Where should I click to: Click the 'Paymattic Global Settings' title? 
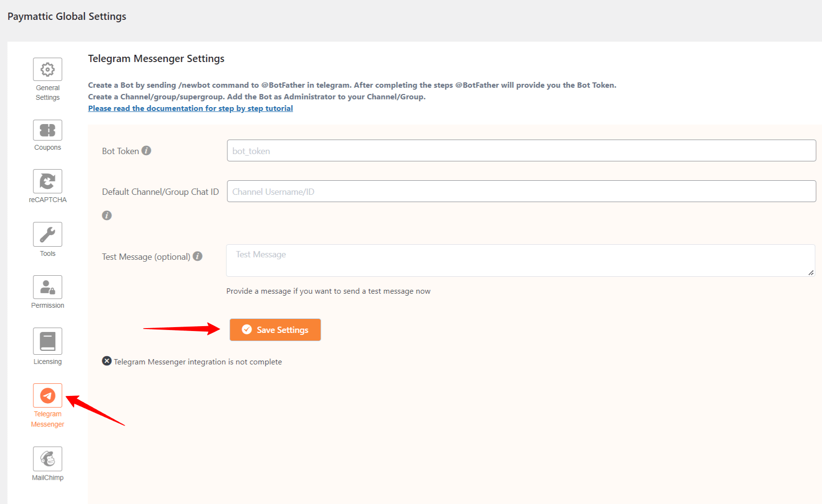click(x=67, y=16)
